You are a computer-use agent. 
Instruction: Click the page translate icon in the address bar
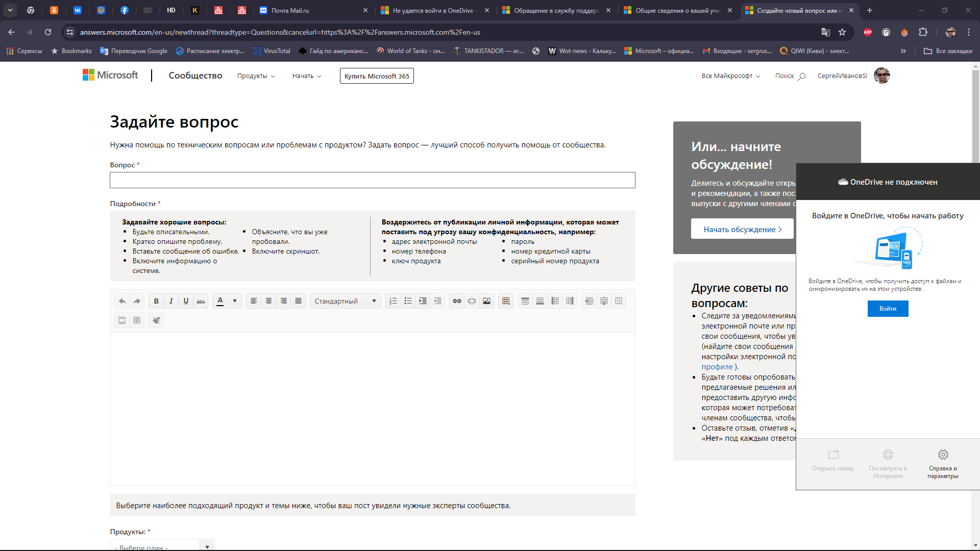click(x=825, y=32)
